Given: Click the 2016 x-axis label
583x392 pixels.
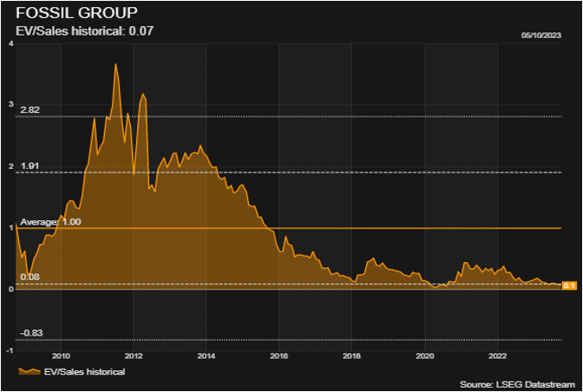Looking at the screenshot, I should tap(279, 356).
